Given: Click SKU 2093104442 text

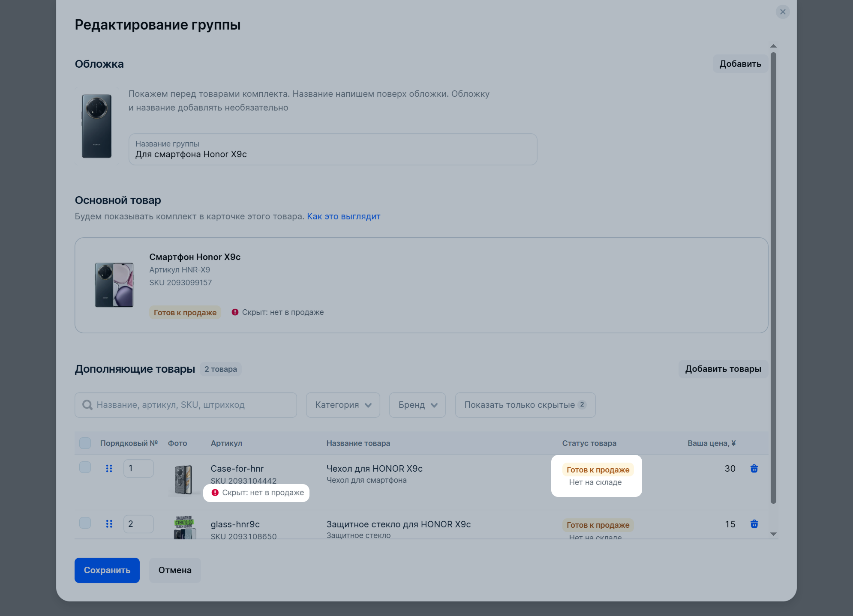Looking at the screenshot, I should click(x=243, y=481).
